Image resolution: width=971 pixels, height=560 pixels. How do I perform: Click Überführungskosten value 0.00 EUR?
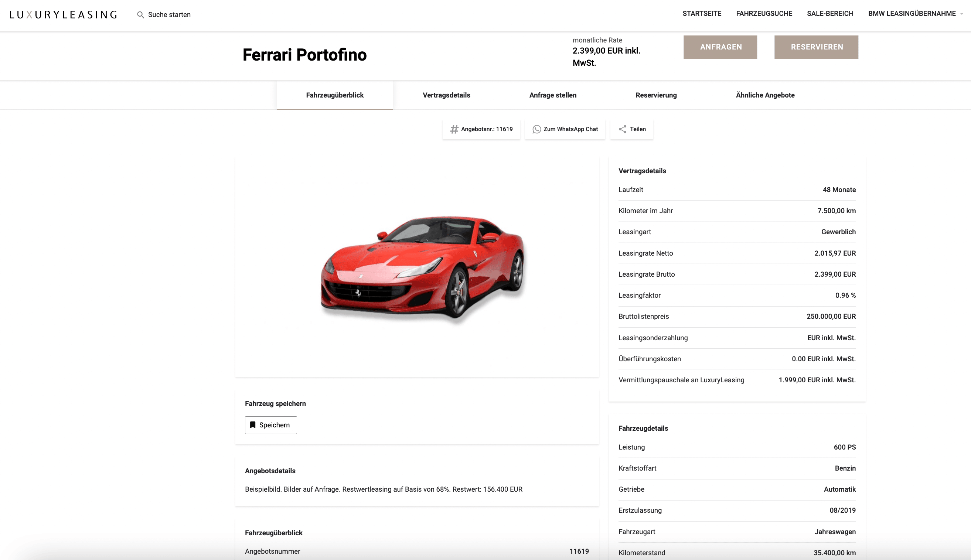click(824, 359)
